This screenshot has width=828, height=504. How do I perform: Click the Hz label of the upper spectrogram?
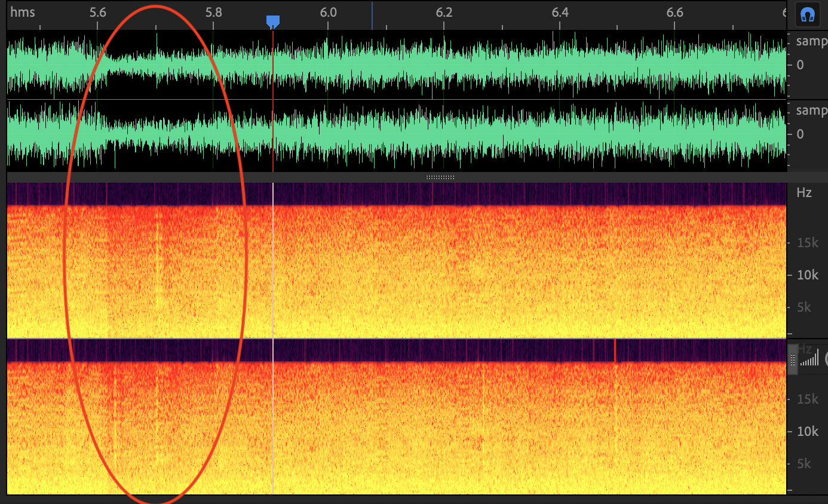(804, 193)
